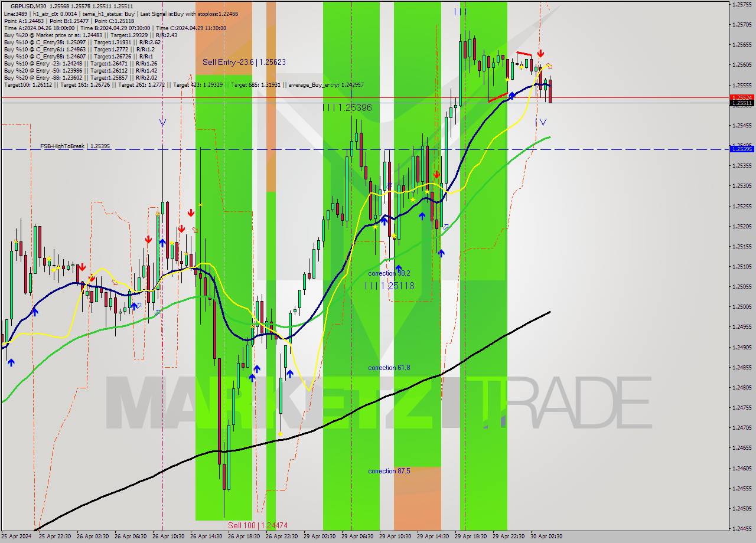Click the '25 Apr 2024' time axis label
Screen dimensions: 756x543
click(x=16, y=537)
